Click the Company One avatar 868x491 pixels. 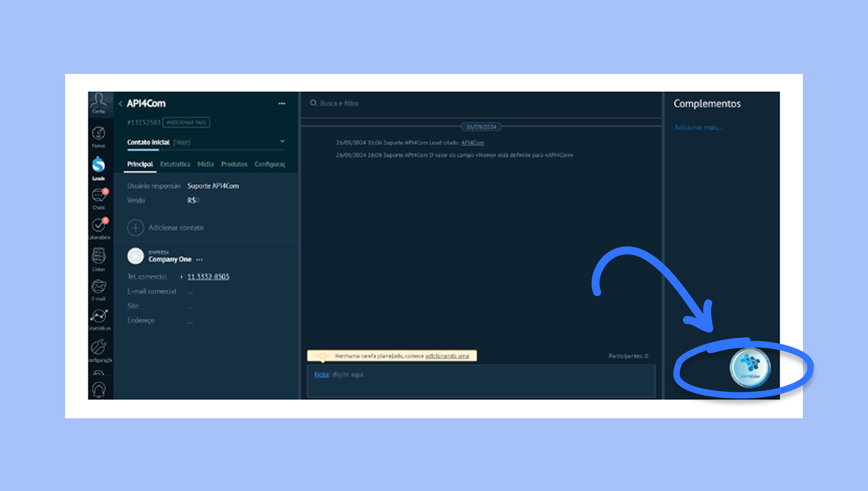135,256
